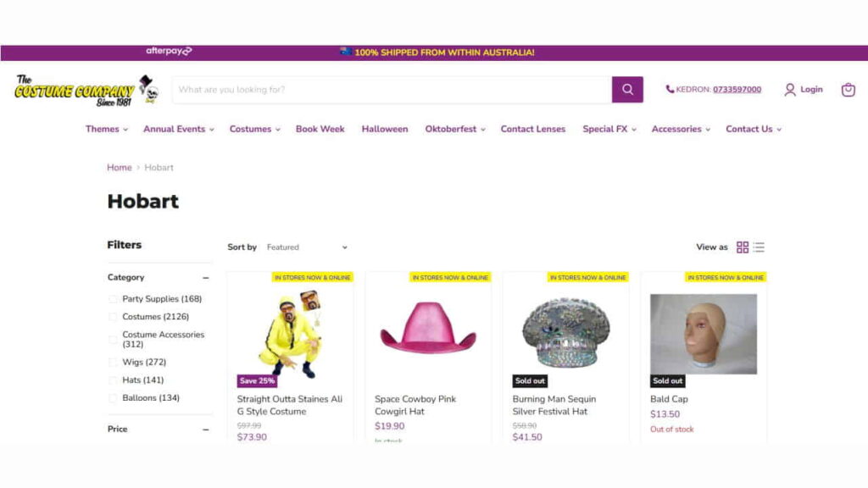Click the pink cowgirl hat image
Screen dimensions: 868x488
(428, 328)
